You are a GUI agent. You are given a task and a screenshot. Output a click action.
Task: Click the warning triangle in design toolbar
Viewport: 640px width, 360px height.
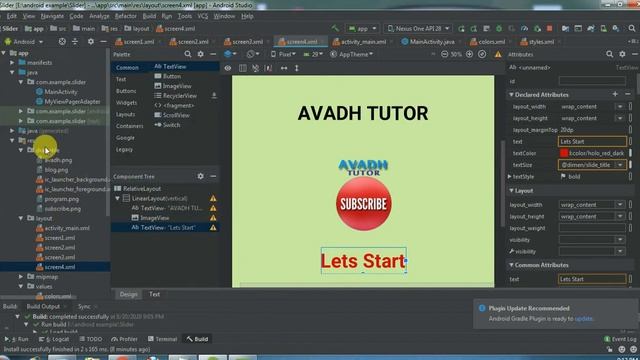[498, 54]
